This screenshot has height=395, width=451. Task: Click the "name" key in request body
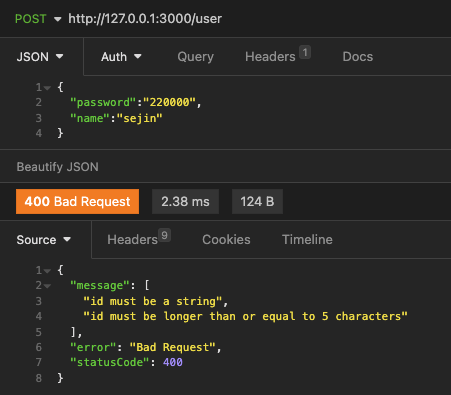point(90,118)
